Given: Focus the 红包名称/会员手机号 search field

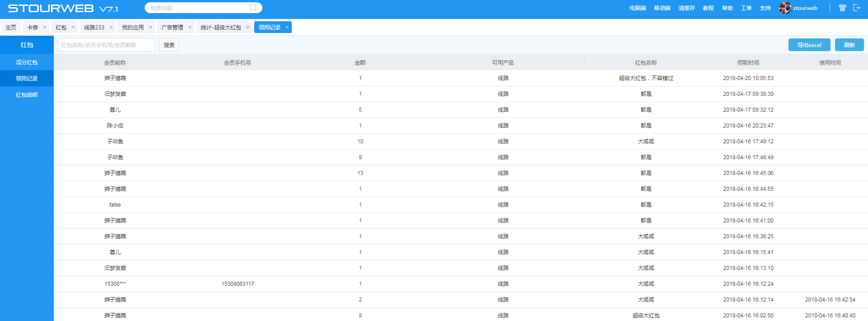Looking at the screenshot, I should 106,45.
